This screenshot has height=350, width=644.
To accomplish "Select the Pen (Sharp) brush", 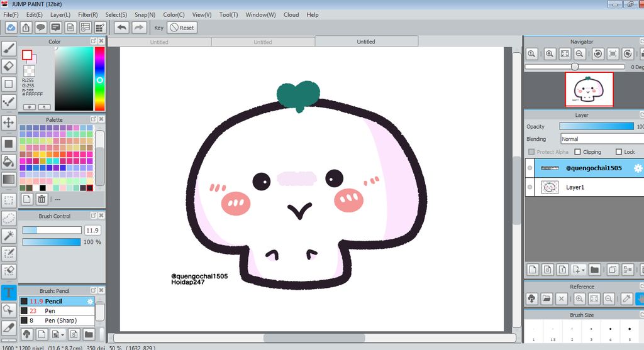I will [57, 320].
